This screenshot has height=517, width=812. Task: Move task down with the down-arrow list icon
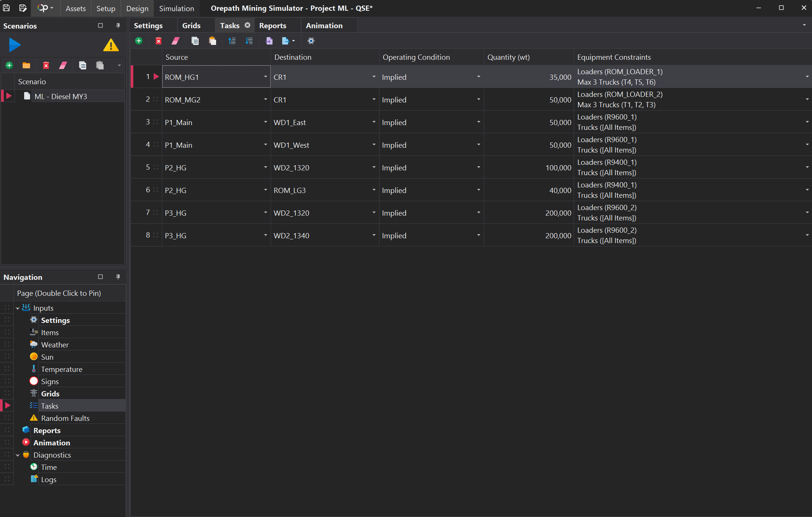pyautogui.click(x=249, y=41)
